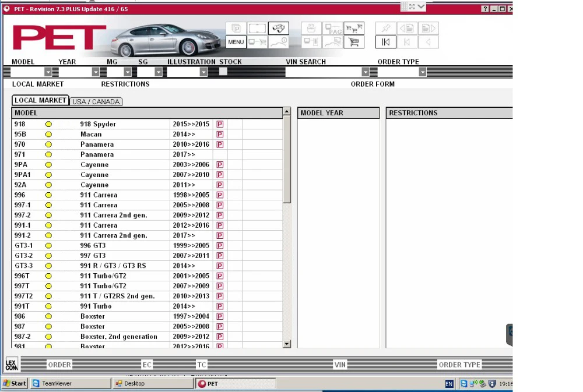583x392 pixels.
Task: Click the MODEL YEAR panel header
Action: (x=338, y=113)
